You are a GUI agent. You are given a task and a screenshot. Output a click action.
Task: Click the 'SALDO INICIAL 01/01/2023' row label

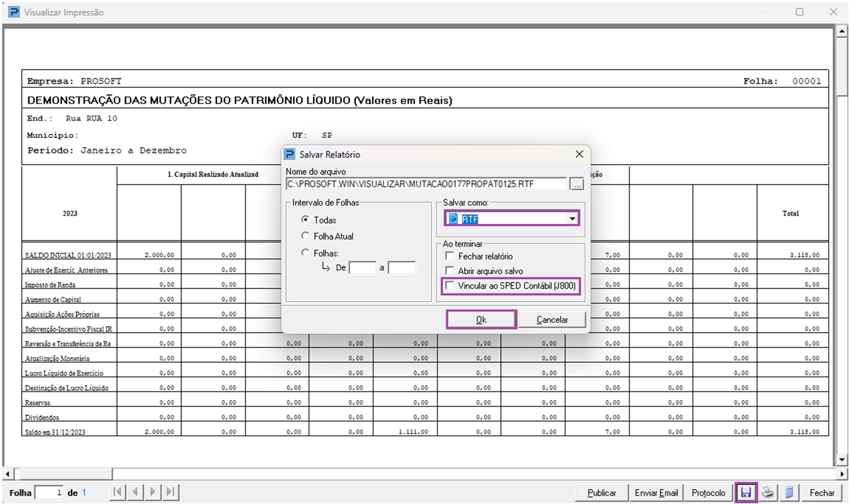[x=68, y=255]
